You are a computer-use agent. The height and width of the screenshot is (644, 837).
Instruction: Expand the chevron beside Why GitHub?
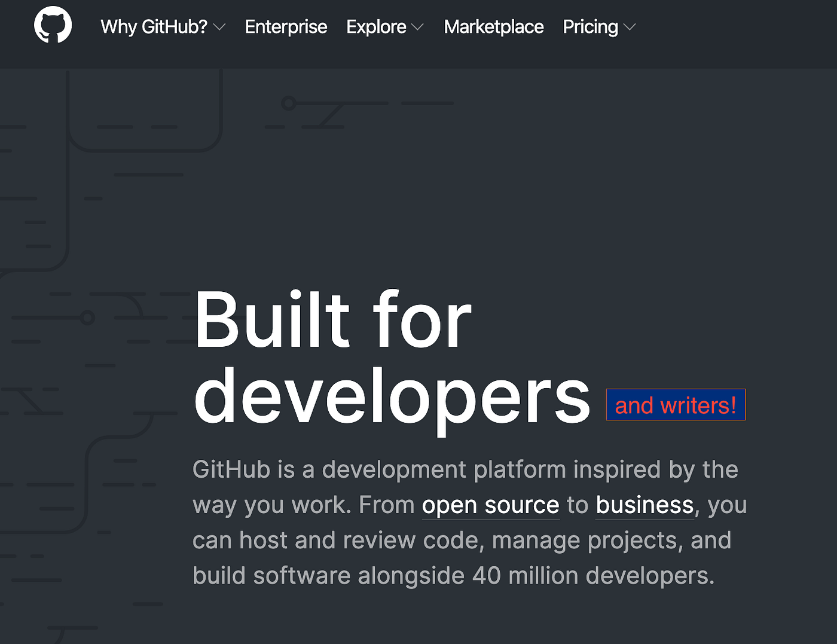pyautogui.click(x=219, y=28)
